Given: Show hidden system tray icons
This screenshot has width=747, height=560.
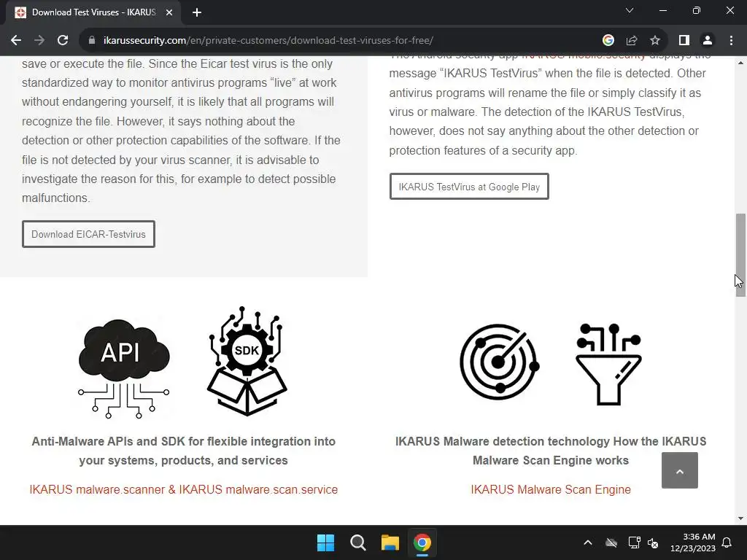Looking at the screenshot, I should click(588, 542).
